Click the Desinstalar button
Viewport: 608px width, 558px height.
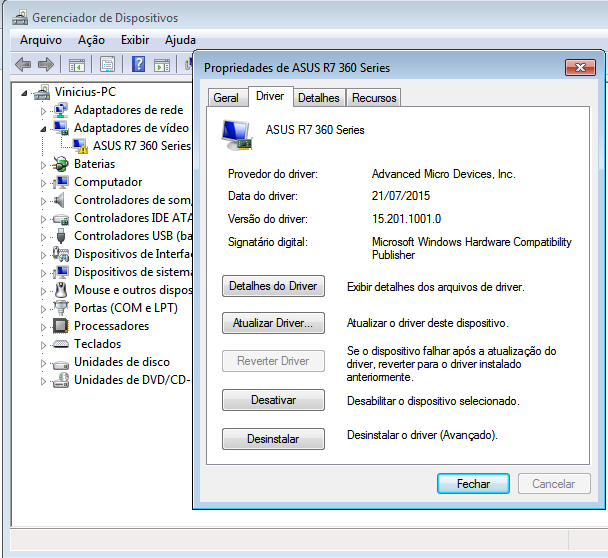pos(273,439)
